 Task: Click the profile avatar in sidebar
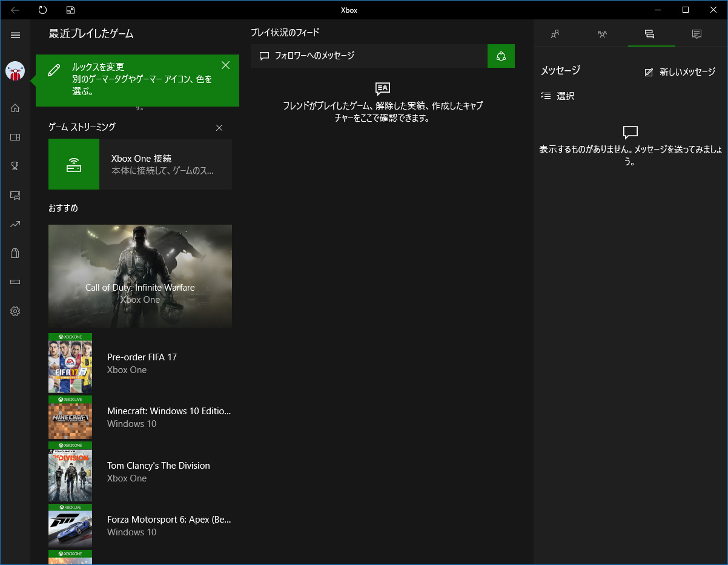(x=15, y=71)
